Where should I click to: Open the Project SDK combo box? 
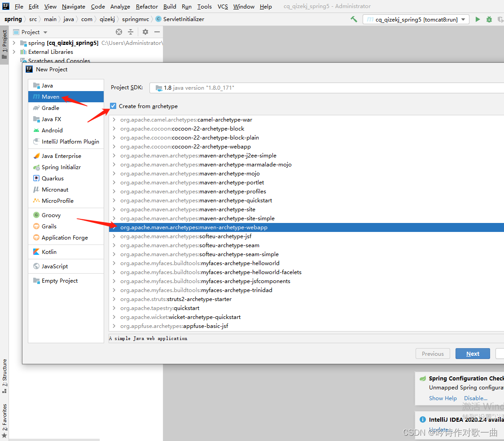[327, 87]
